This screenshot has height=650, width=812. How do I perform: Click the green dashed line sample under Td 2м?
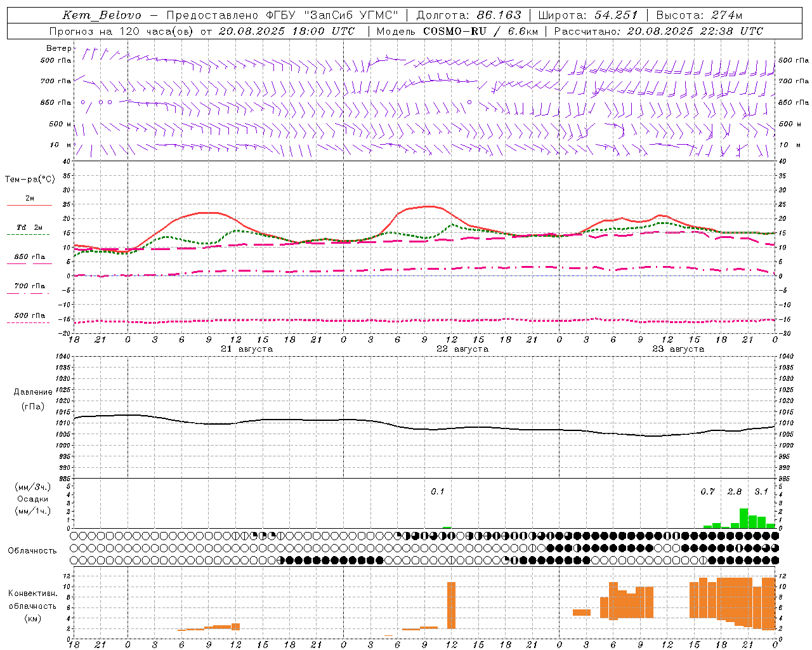coord(28,235)
